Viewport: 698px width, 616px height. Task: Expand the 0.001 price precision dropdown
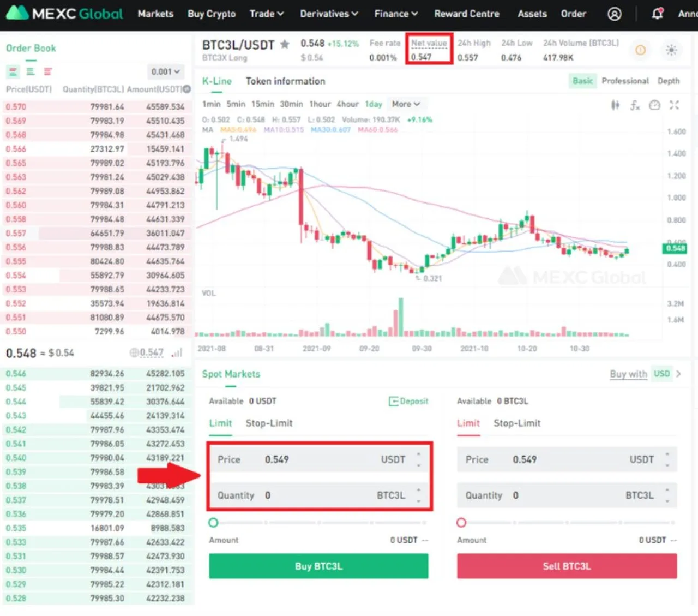pos(166,71)
